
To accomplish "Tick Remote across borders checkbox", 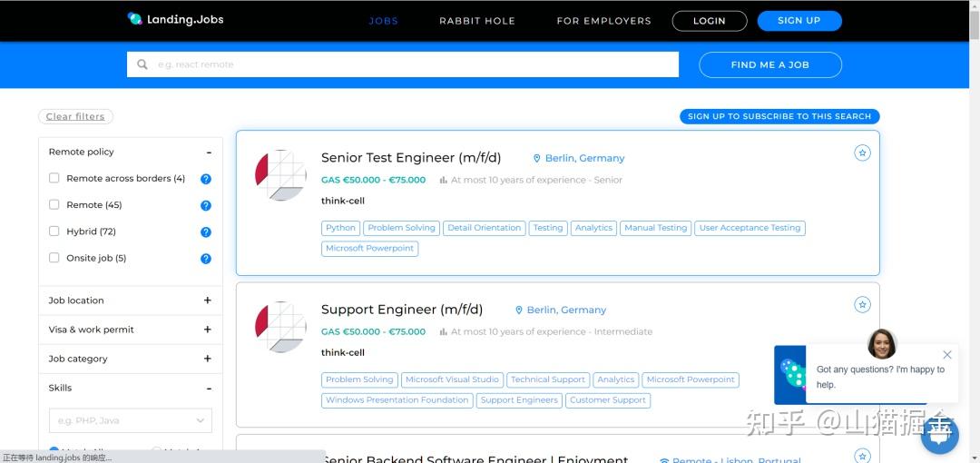I will 54,178.
